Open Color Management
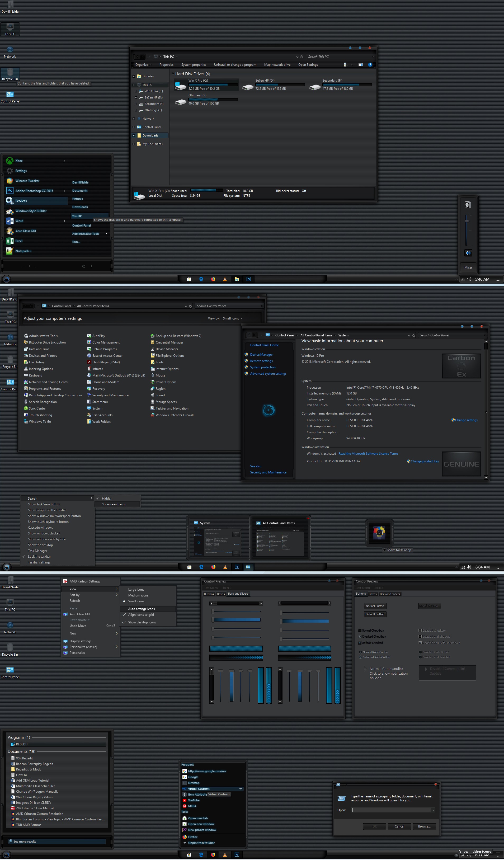Viewport: 504px width, 860px height. (103, 342)
